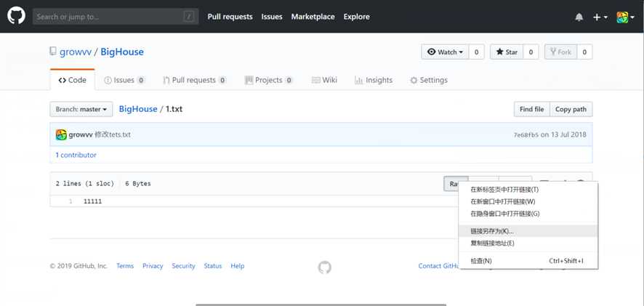Focus the Search or jump to field
644x306 pixels.
(116, 17)
